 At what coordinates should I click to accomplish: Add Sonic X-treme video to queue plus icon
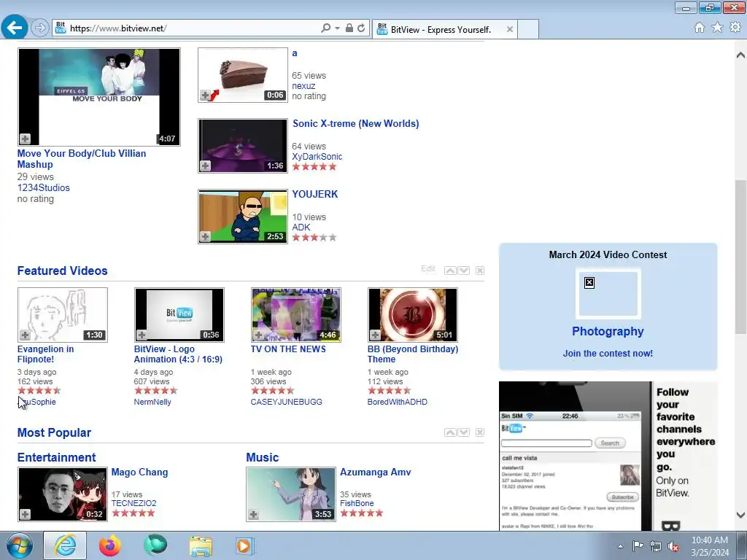pos(205,166)
